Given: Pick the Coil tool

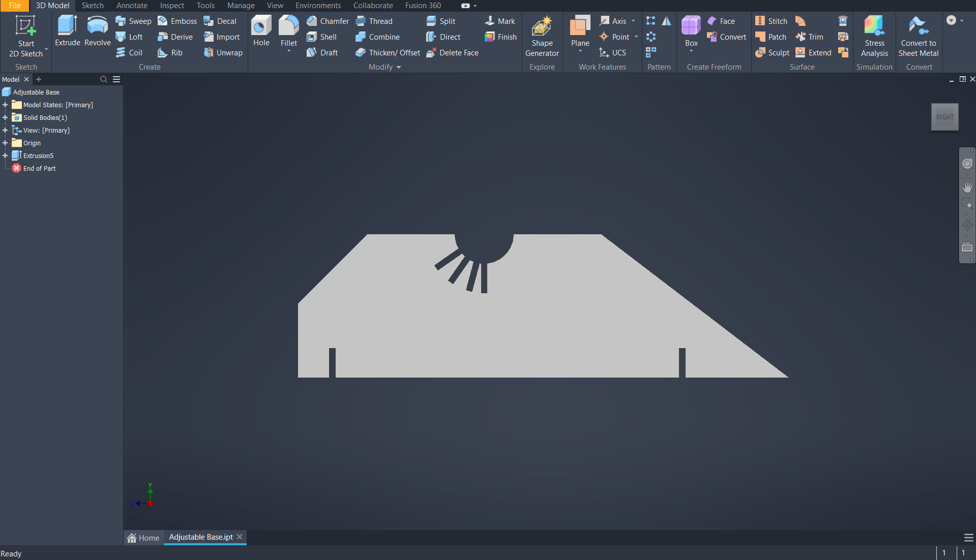Looking at the screenshot, I should pos(129,52).
